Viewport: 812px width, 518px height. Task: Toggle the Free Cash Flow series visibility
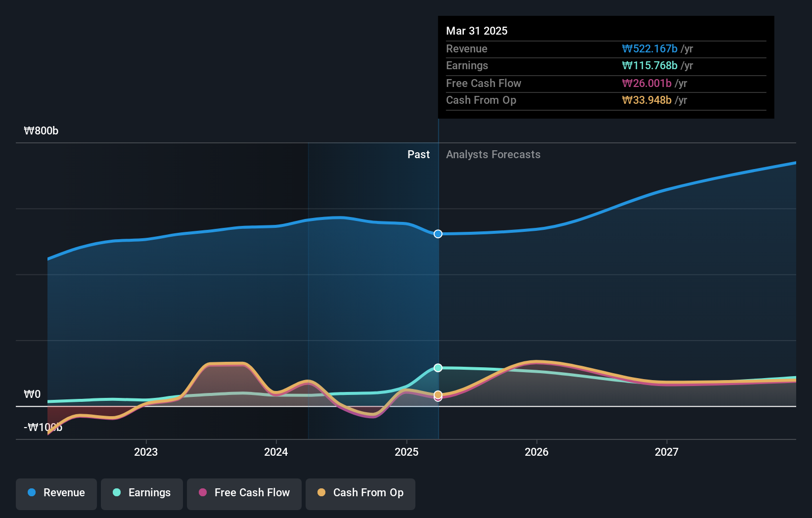point(244,493)
